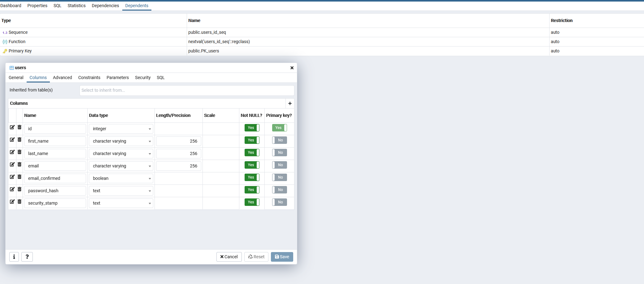Add a new column with plus icon

coord(290,103)
